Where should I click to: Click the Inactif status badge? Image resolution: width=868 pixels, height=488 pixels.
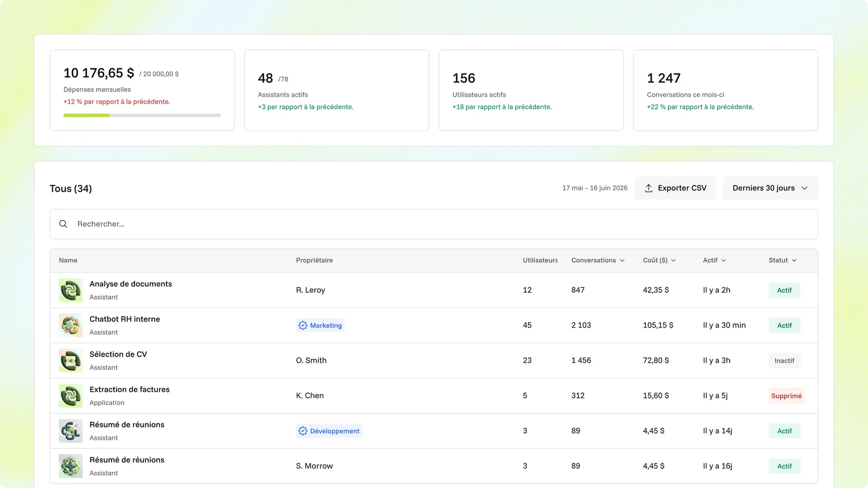pos(784,361)
